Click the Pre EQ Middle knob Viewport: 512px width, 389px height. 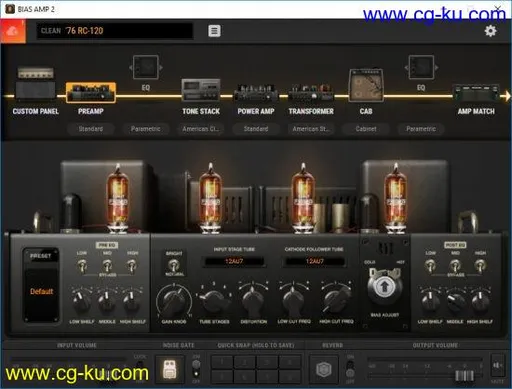[107, 300]
